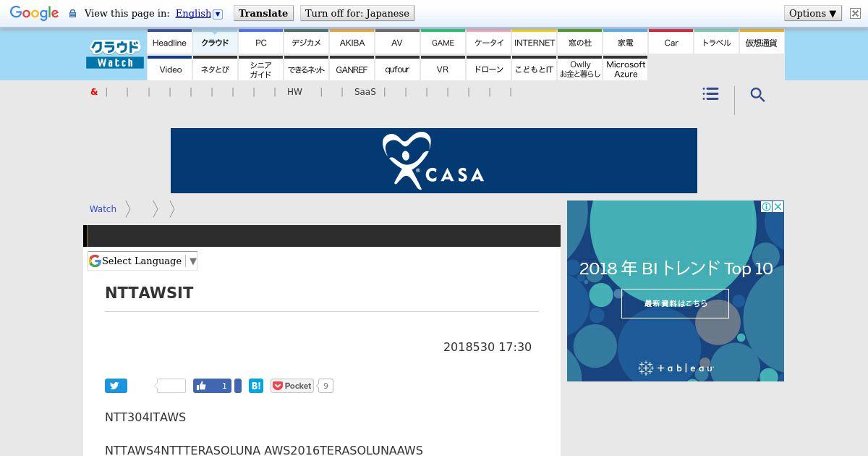Click the Pocket count showing 9

[x=325, y=386]
